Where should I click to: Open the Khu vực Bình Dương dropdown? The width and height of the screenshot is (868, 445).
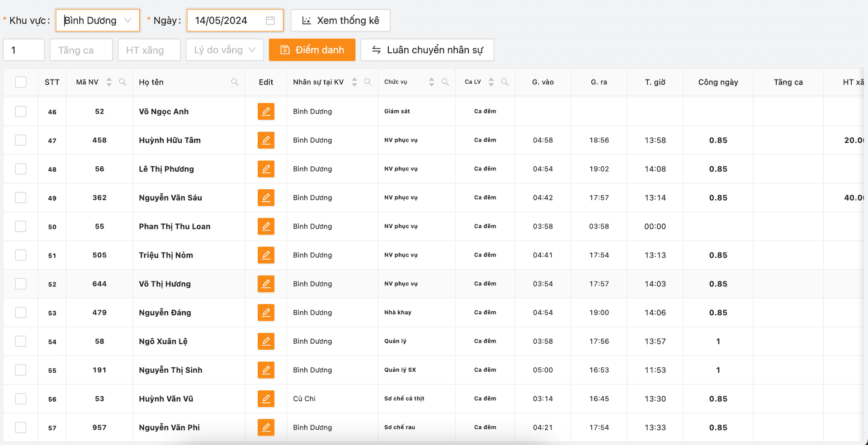pyautogui.click(x=98, y=20)
